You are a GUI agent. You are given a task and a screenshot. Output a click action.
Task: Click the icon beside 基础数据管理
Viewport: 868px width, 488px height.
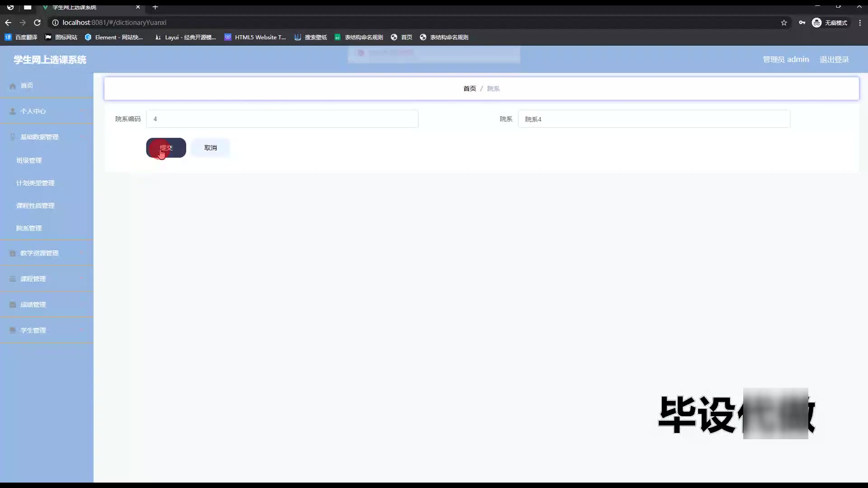(13, 137)
